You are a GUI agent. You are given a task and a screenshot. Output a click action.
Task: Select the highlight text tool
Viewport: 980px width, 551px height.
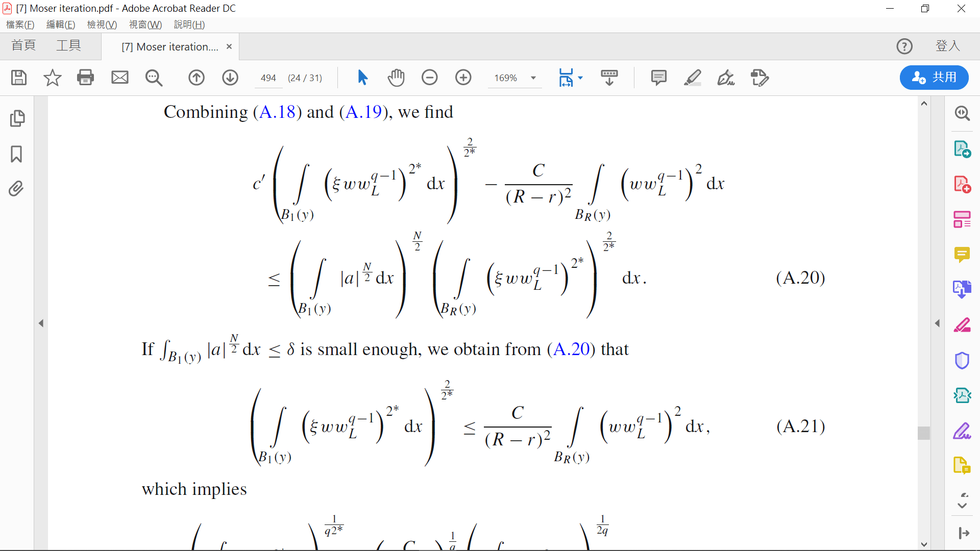pos(693,78)
